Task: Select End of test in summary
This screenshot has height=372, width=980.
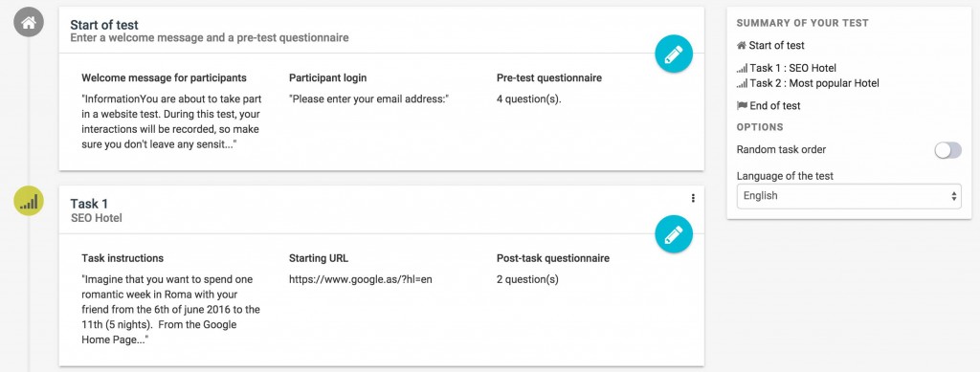Action: tap(775, 105)
